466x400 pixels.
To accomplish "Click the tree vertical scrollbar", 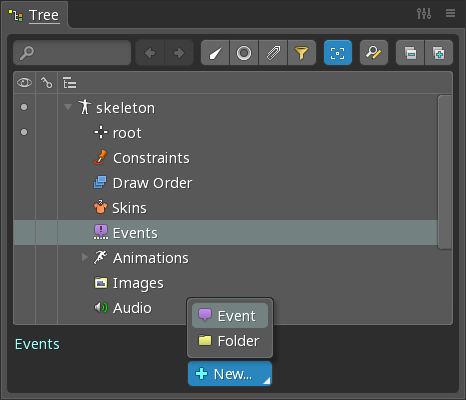I will pyautogui.click(x=445, y=172).
